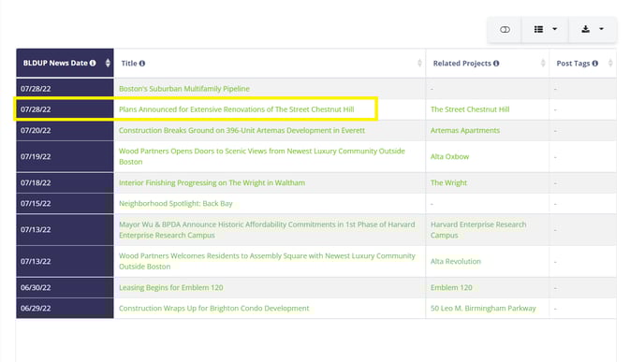Open Alta Oxbow related project
This screenshot has height=362, width=644.
click(x=449, y=157)
